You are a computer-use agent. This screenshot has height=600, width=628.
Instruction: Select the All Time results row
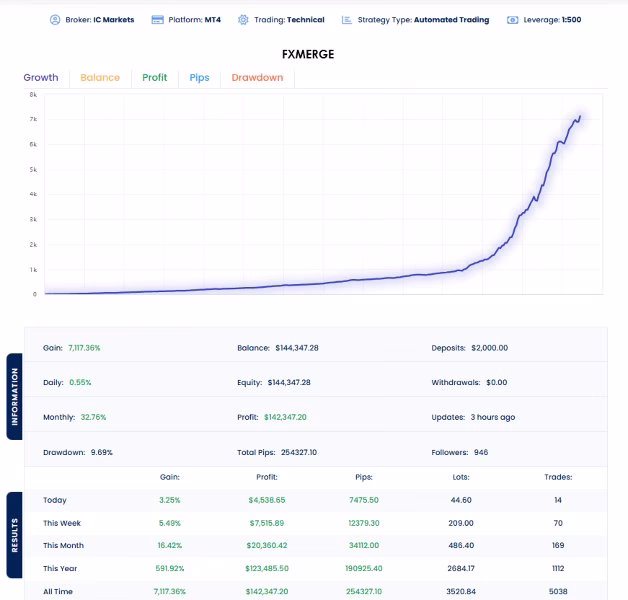pos(316,591)
